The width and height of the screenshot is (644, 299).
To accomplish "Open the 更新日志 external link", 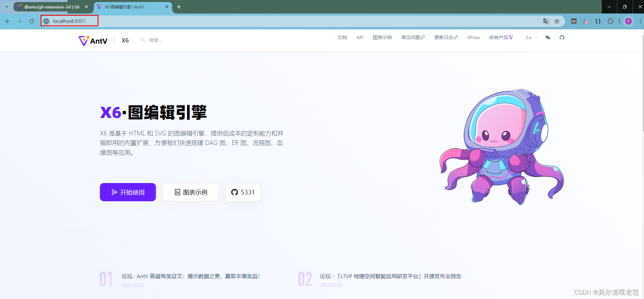I will (446, 37).
